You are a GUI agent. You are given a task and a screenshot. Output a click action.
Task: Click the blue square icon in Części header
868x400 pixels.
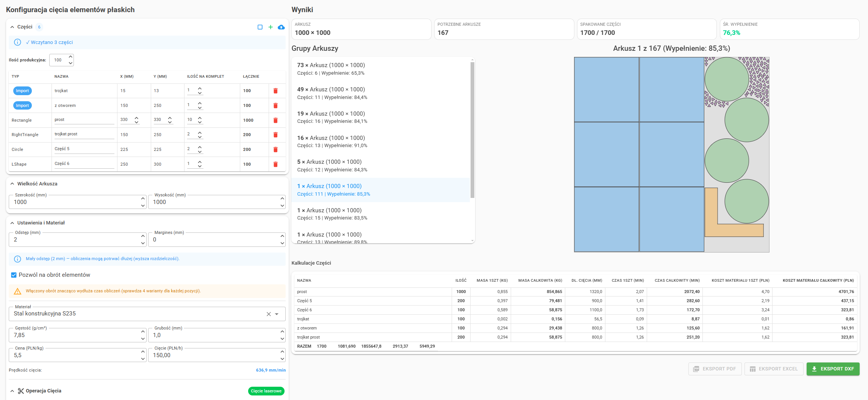tap(260, 27)
